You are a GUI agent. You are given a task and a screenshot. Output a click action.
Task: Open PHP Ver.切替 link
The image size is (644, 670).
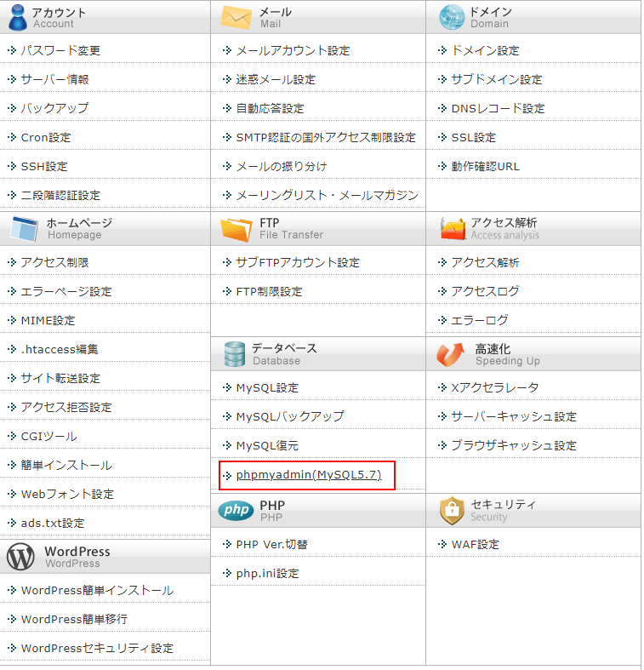coord(272,545)
